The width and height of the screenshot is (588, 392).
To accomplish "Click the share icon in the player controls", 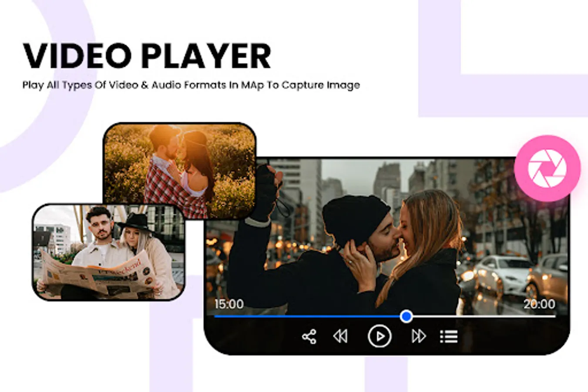I will pos(309,337).
